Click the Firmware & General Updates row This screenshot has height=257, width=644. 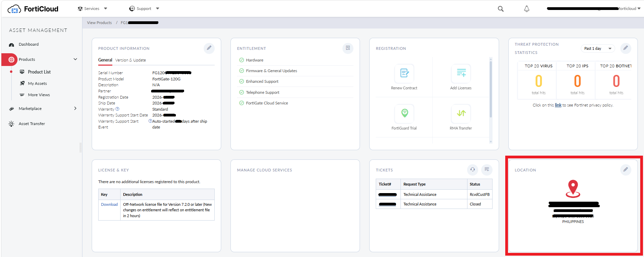pyautogui.click(x=295, y=71)
